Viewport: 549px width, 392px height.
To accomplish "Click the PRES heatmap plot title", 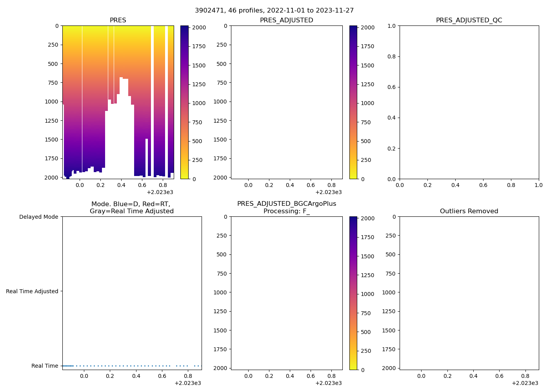I will point(118,20).
